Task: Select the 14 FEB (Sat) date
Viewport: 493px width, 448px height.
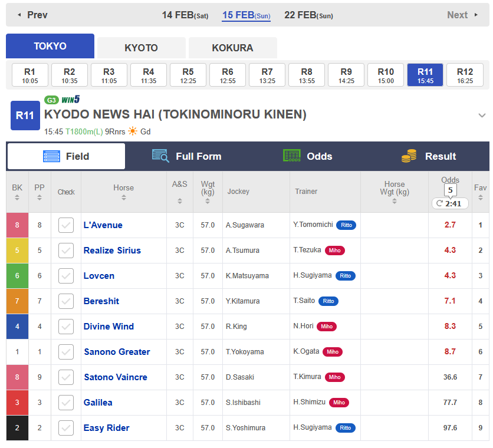Action: [x=185, y=15]
